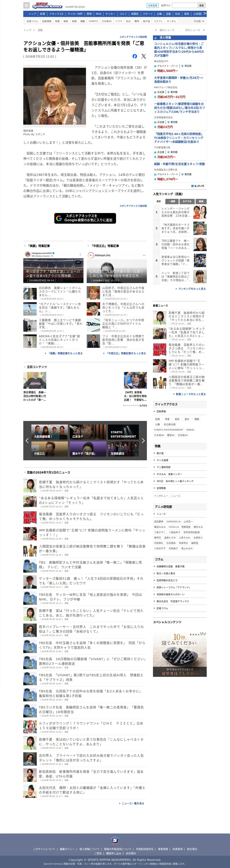Image resolution: width=230 pixels, height=868 pixels.
Task: Click スポニチアネックス取材班 byline above headline
Action: point(133,37)
